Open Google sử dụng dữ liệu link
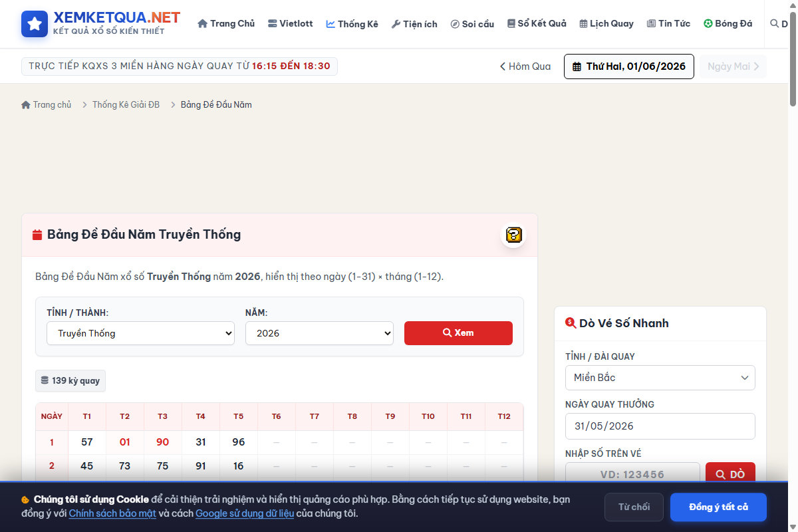Image resolution: width=798 pixels, height=532 pixels. (x=245, y=513)
